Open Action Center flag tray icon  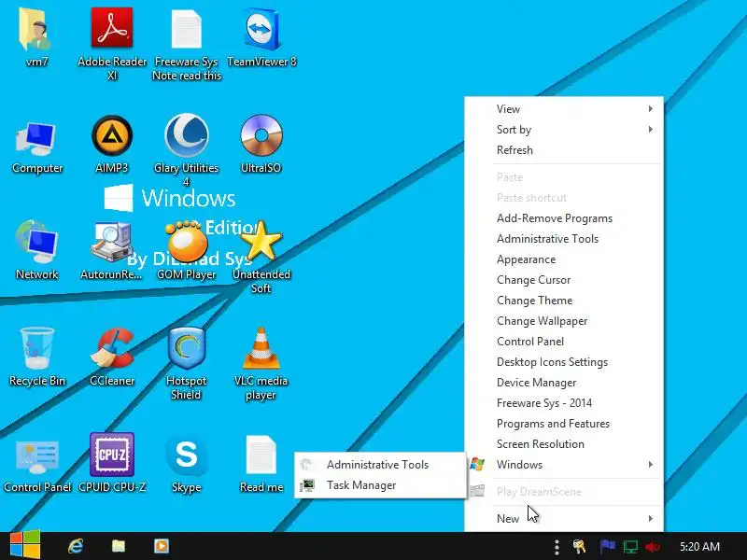click(x=608, y=546)
